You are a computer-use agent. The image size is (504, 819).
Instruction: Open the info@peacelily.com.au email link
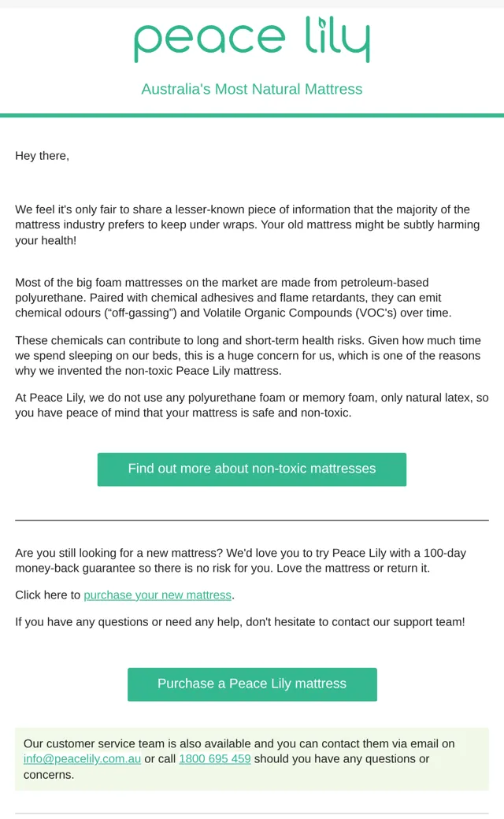coord(82,759)
